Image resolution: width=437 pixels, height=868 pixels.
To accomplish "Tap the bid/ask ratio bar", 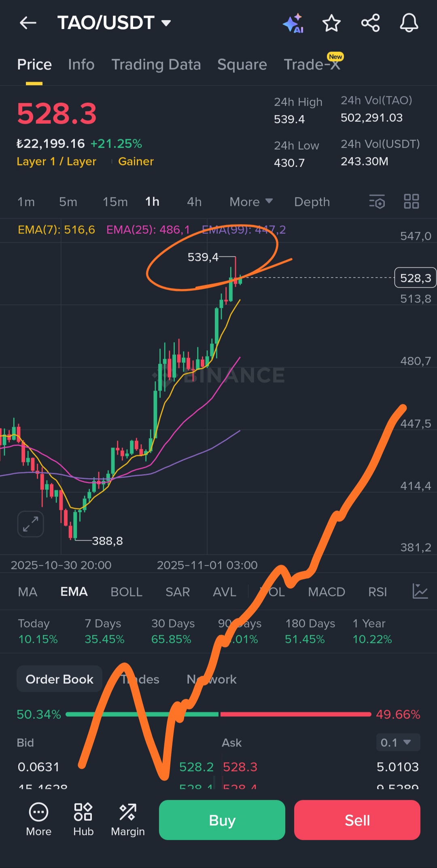I will point(218,714).
